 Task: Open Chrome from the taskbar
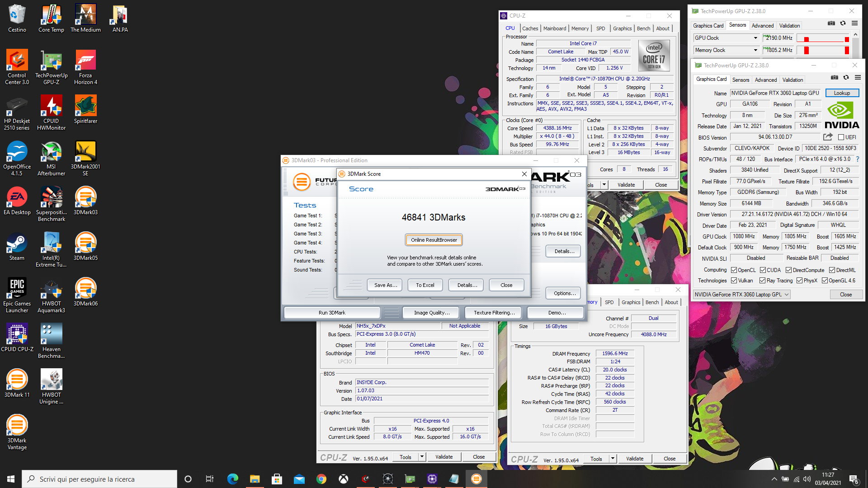point(321,479)
